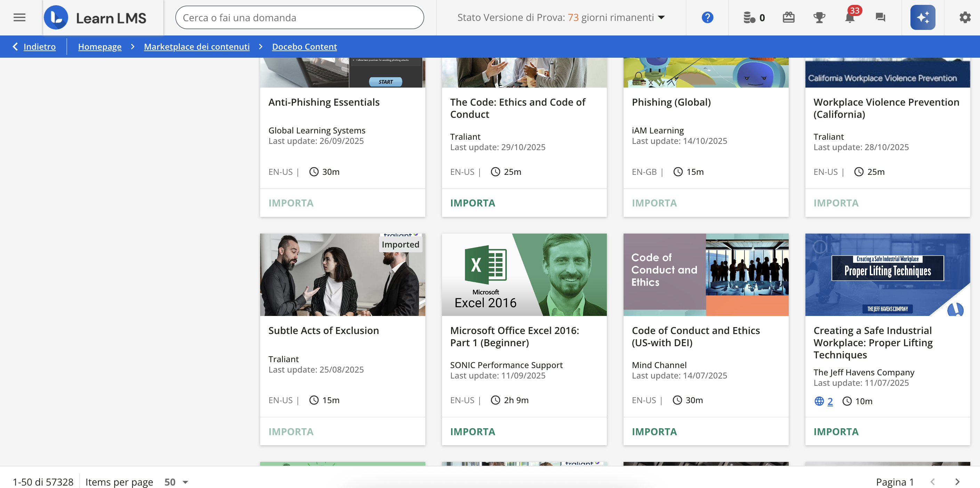Open the chat messages icon
980x488 pixels.
pyautogui.click(x=880, y=17)
